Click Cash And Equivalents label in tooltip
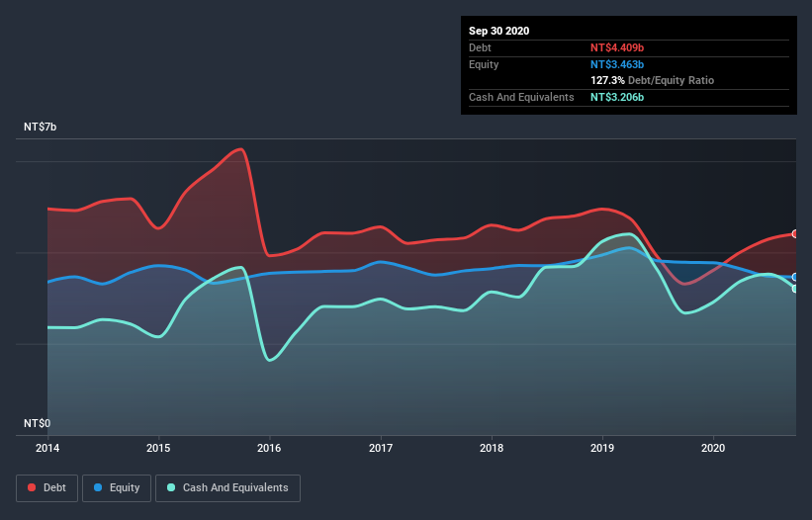Viewport: 812px width, 520px height. pos(521,97)
